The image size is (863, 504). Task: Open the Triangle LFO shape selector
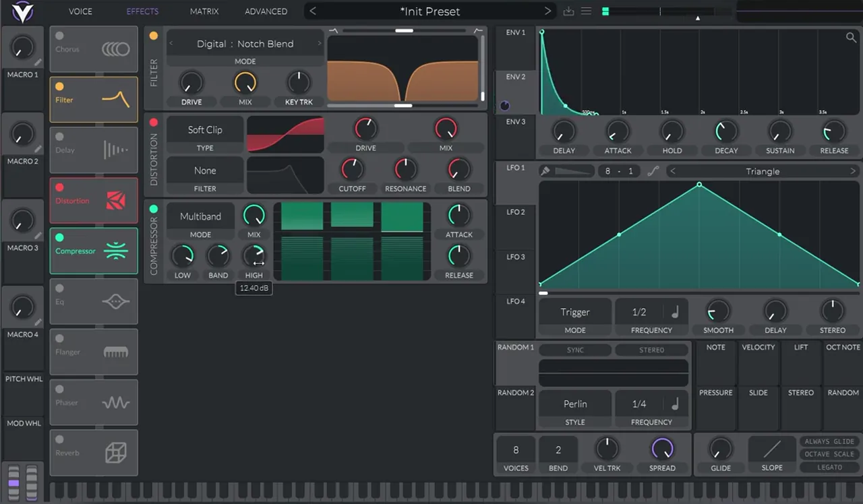[x=763, y=171]
